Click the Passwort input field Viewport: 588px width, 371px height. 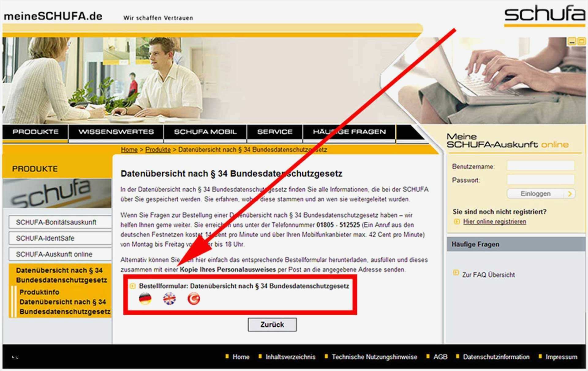click(x=541, y=180)
